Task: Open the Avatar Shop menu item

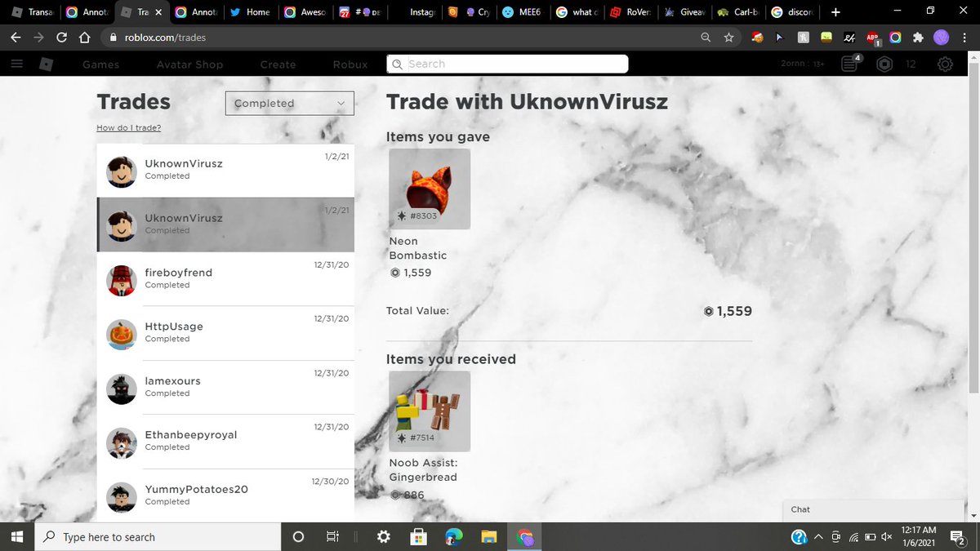Action: tap(189, 64)
